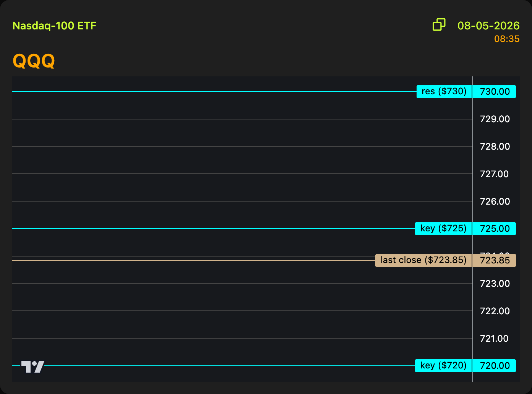Click the 727.00 price axis value
532x394 pixels.
pyautogui.click(x=494, y=174)
